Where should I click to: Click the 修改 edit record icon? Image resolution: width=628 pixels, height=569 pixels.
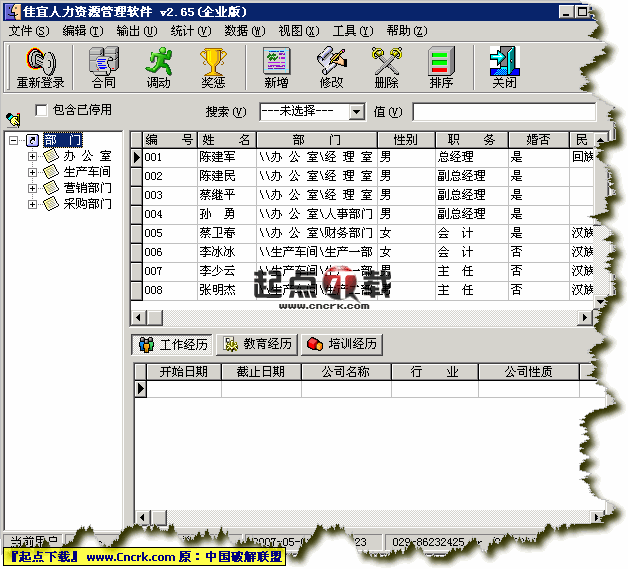coord(331,67)
